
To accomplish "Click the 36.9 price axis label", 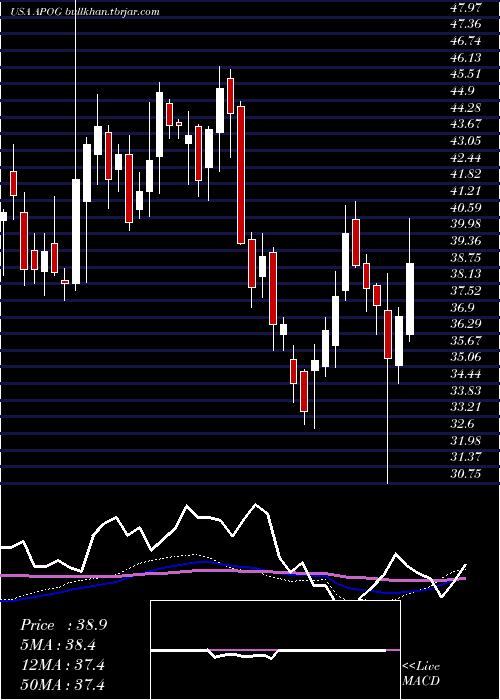I will click(x=464, y=308).
